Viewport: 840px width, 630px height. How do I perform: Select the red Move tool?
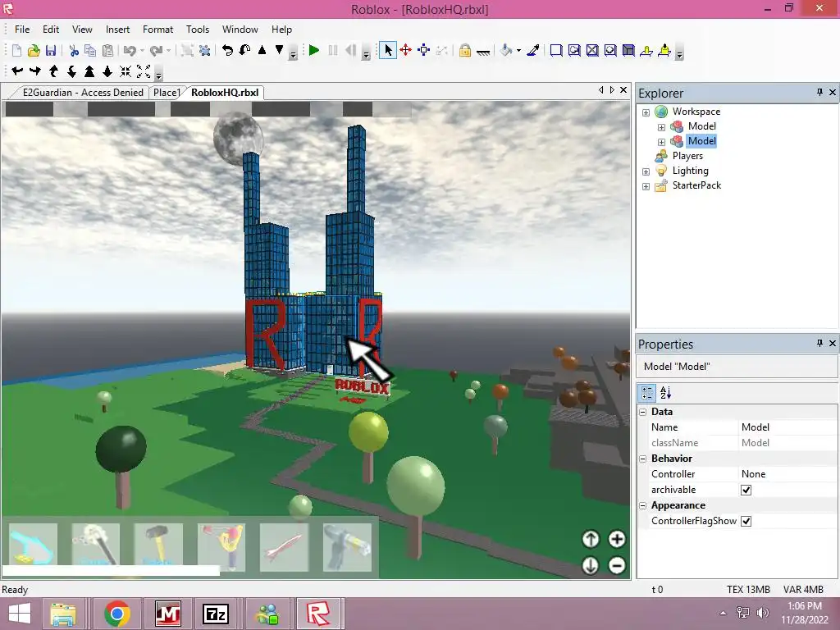coord(405,50)
